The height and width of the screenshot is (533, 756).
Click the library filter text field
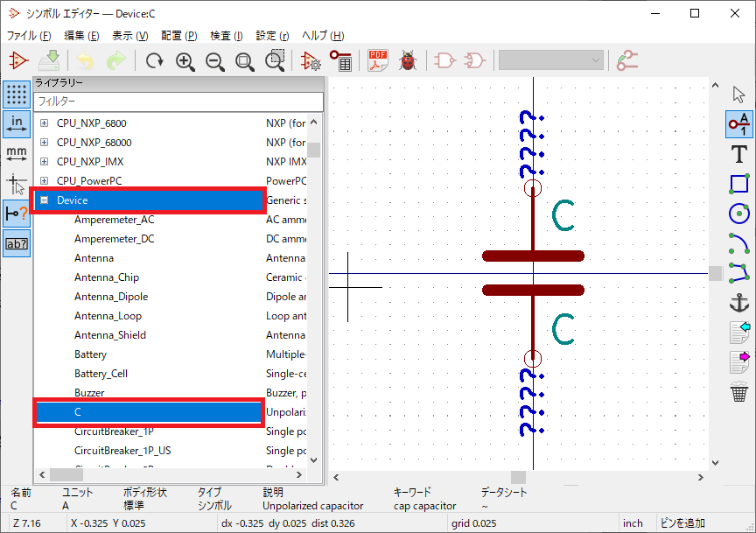point(178,102)
